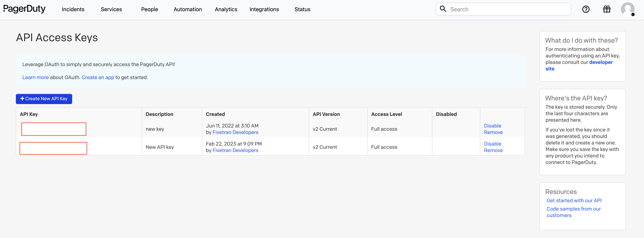This screenshot has width=644, height=238.
Task: Open Get started with our API link
Action: [574, 200]
